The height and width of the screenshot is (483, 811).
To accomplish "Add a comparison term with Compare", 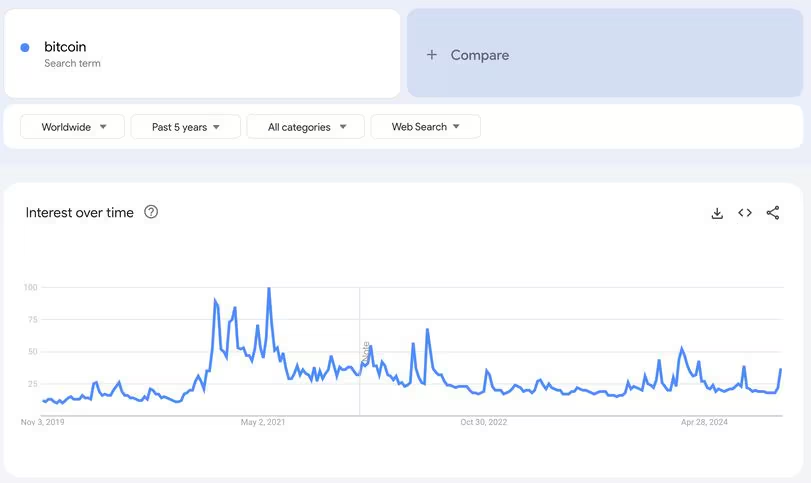I will (605, 53).
